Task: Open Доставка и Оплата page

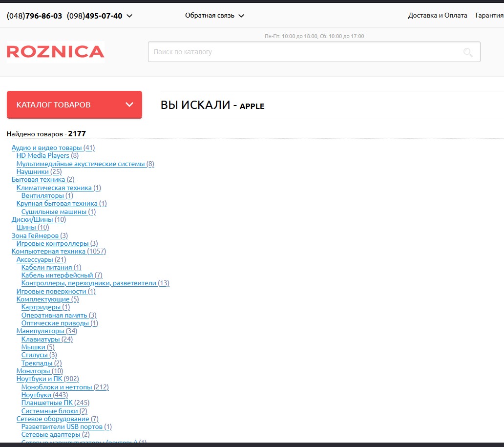Action: tap(437, 16)
